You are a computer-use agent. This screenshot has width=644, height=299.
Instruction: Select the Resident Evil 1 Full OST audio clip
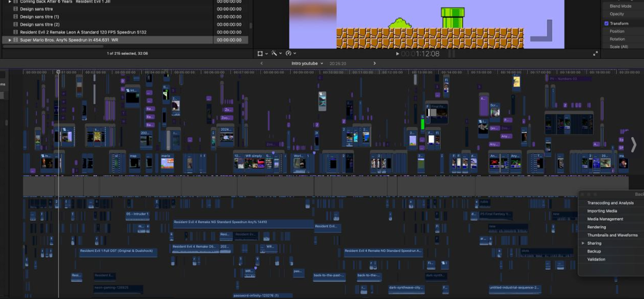click(118, 252)
